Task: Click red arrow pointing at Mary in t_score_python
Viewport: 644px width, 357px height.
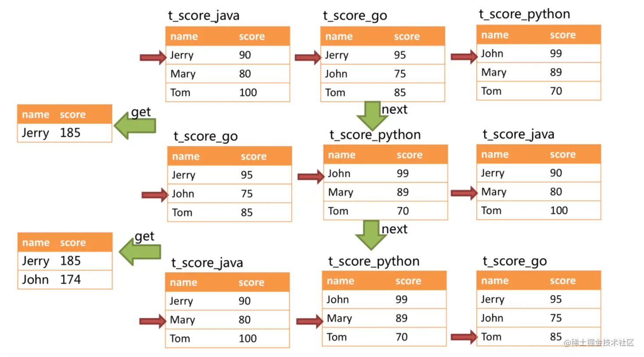Action: [309, 321]
